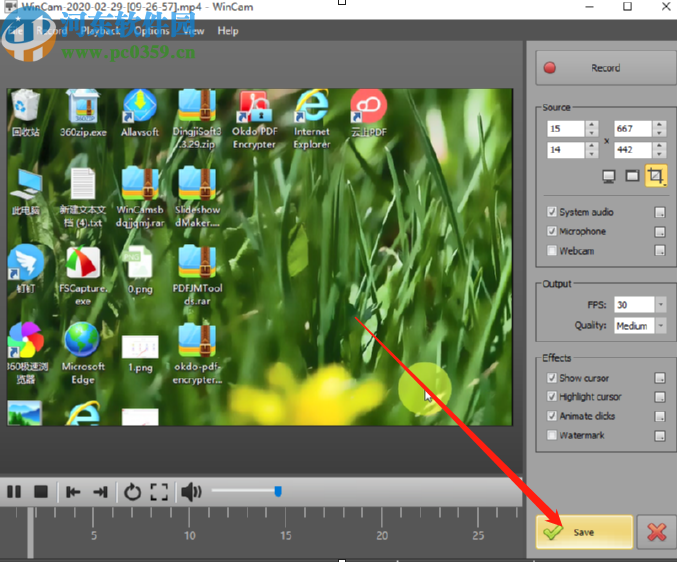
Task: Toggle the loop playback icon
Action: point(132,491)
